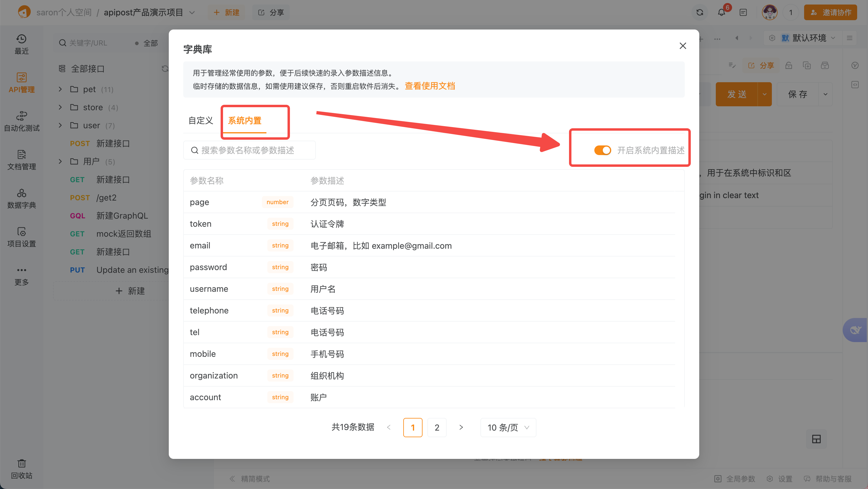Click the previous page arrow
This screenshot has height=489, width=868.
[388, 427]
